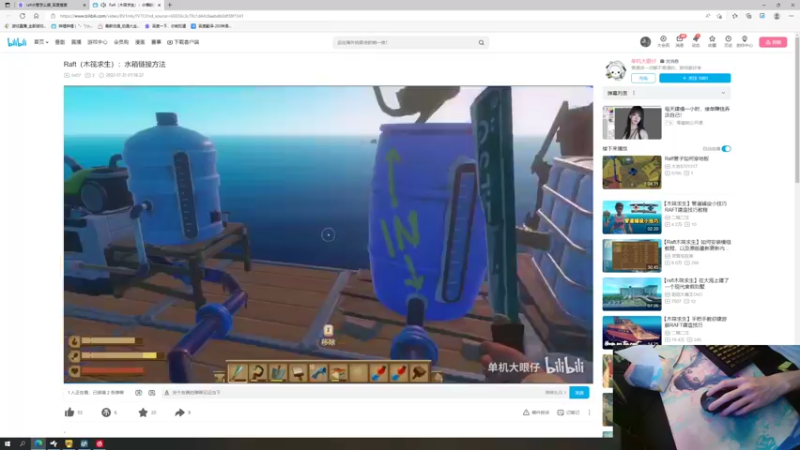The width and height of the screenshot is (800, 450).
Task: Open the 消息 messages icon
Action: (x=680, y=41)
